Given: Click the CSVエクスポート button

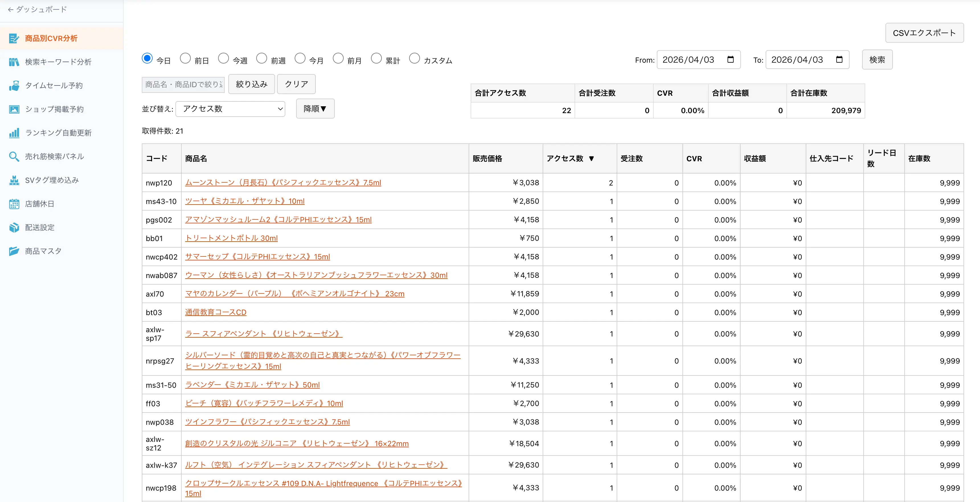Looking at the screenshot, I should pos(924,33).
